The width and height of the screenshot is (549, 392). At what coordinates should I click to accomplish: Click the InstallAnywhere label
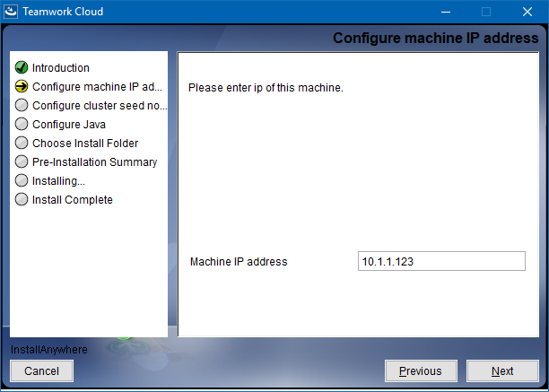tap(49, 350)
